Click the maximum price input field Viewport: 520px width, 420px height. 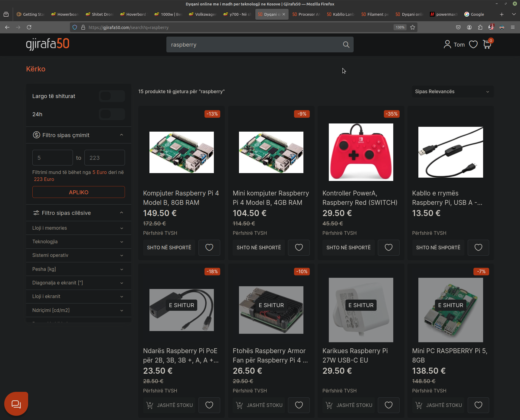(x=105, y=158)
